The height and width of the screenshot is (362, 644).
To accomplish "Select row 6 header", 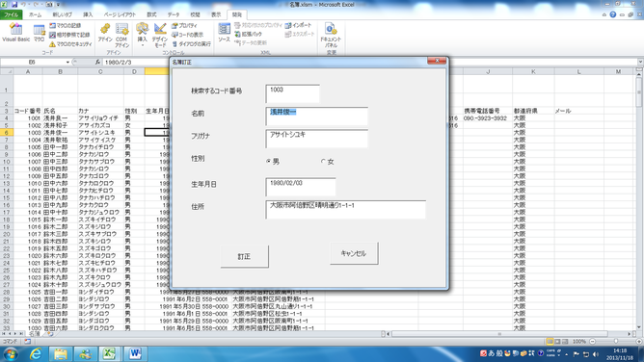I will (x=6, y=133).
